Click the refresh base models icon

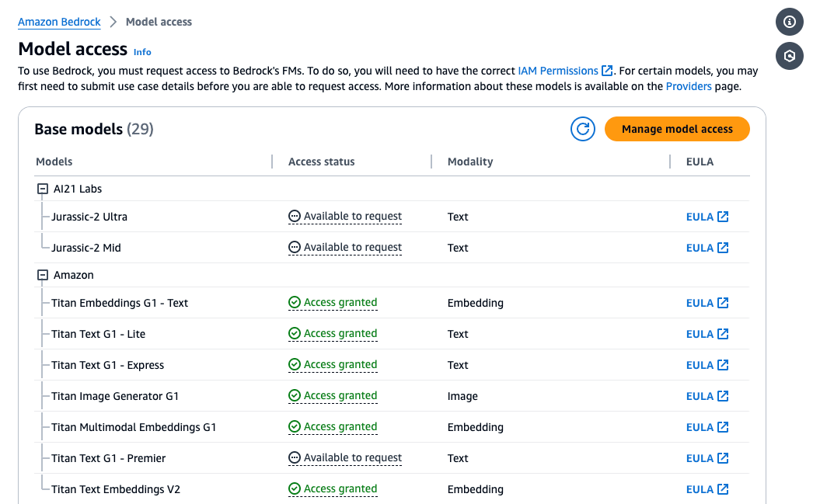tap(582, 129)
